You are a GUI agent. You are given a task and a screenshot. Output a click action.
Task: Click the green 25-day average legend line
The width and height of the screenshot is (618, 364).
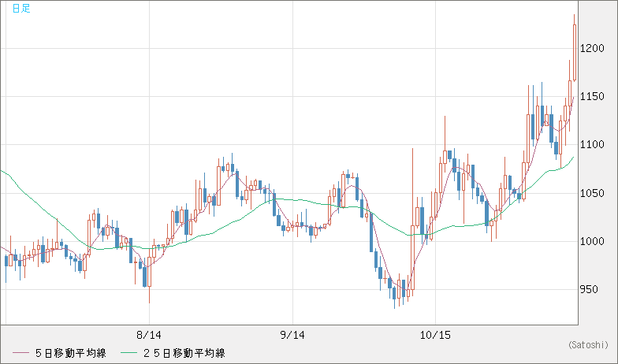click(128, 353)
